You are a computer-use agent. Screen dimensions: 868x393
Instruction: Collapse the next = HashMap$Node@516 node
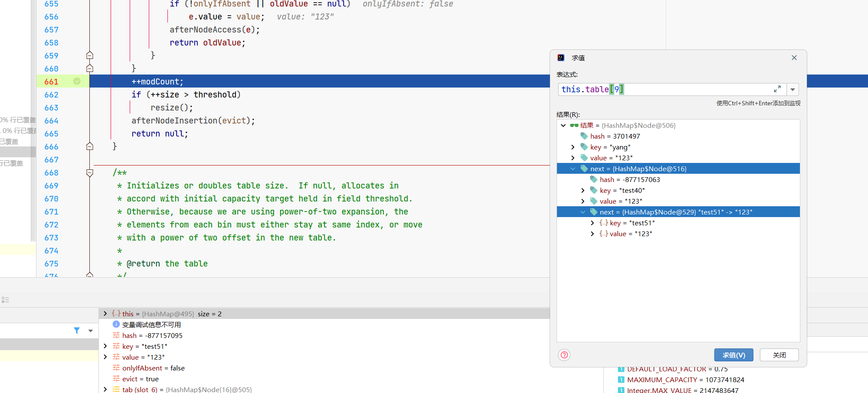pyautogui.click(x=573, y=169)
